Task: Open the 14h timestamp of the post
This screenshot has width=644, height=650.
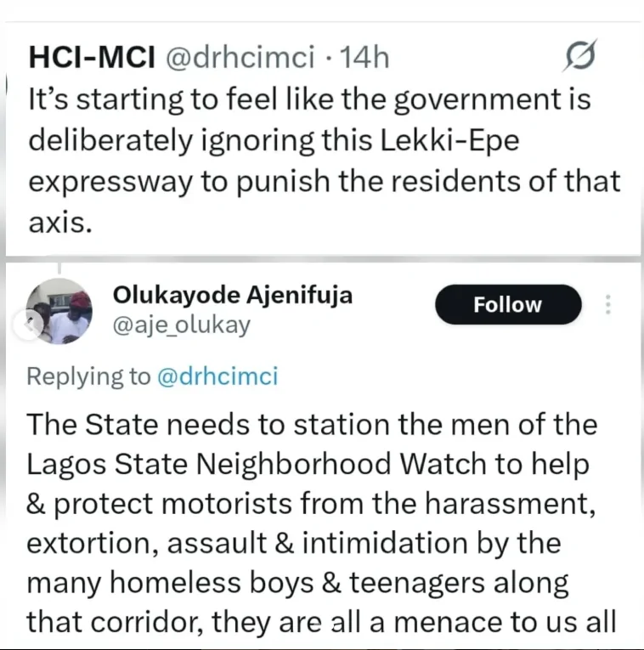Action: (x=364, y=58)
